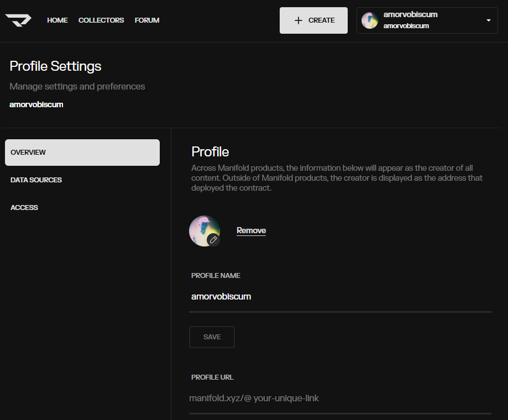Navigate to the Forum
The image size is (508, 420).
coord(147,20)
